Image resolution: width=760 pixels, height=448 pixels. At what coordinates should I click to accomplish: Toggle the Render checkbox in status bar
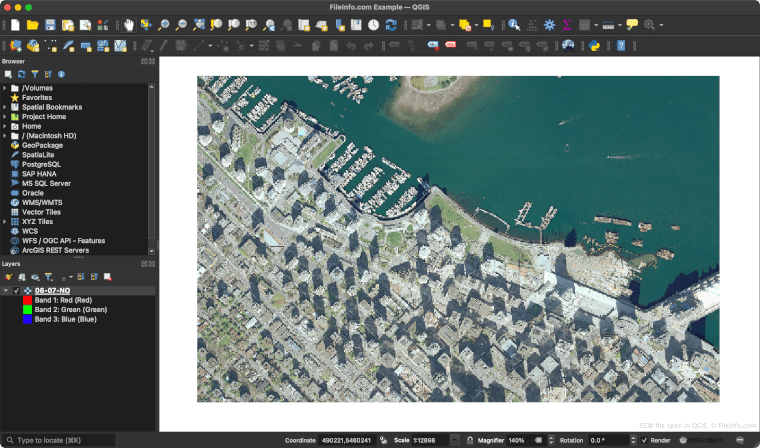pyautogui.click(x=645, y=440)
